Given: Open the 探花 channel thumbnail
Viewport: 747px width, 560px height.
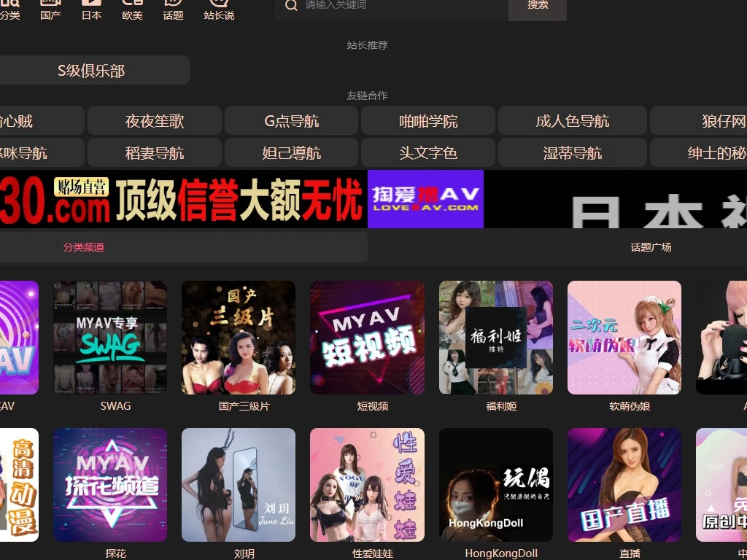Looking at the screenshot, I should (x=110, y=485).
